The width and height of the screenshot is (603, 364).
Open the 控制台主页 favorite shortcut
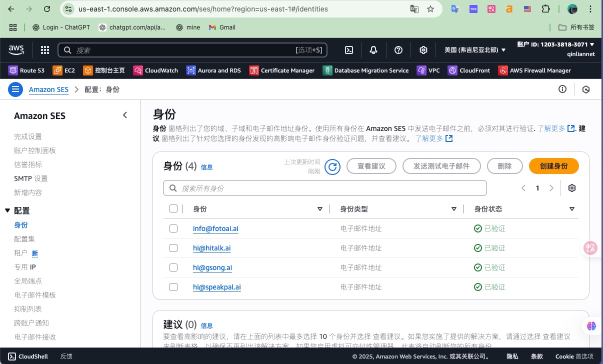pyautogui.click(x=104, y=70)
